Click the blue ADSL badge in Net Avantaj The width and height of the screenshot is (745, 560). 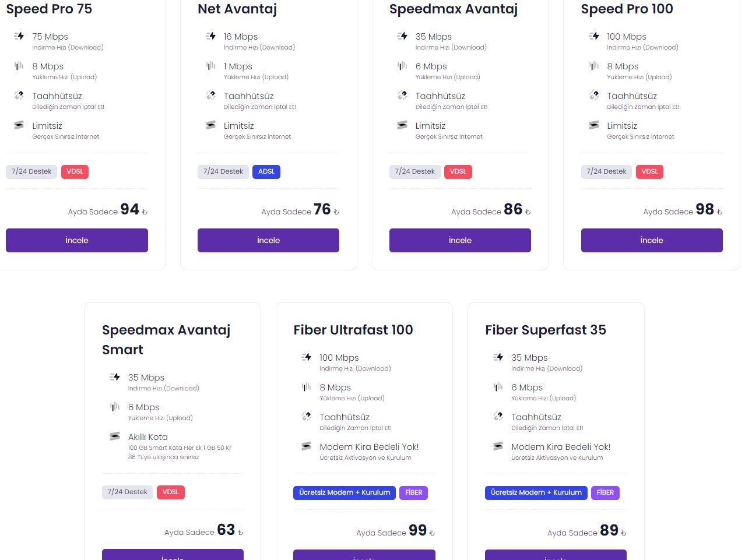[x=266, y=171]
